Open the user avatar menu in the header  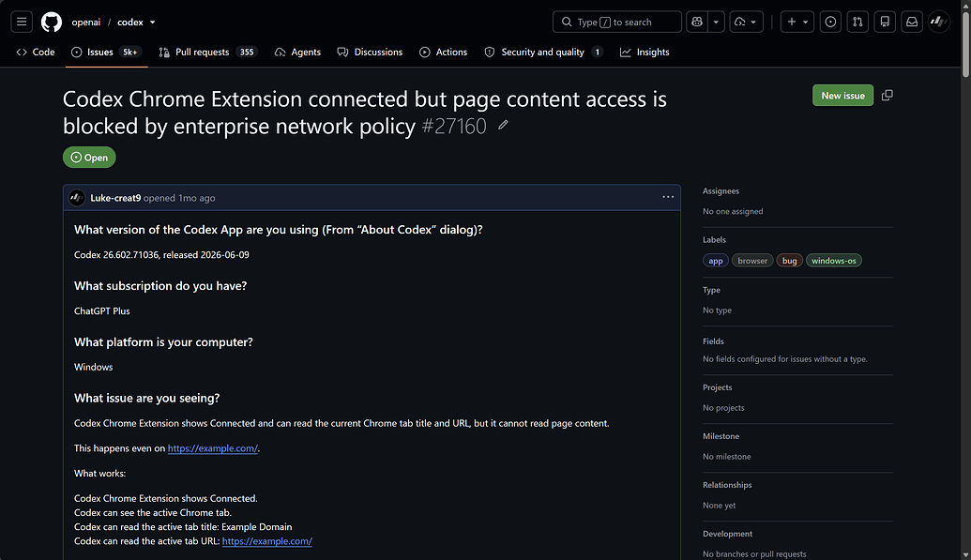pos(939,22)
